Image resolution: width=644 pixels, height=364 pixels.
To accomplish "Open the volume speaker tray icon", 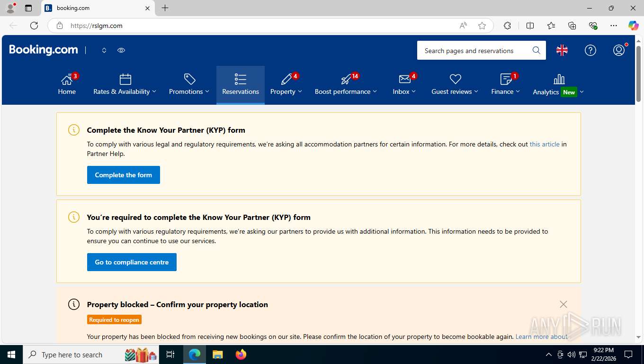I will point(571,355).
